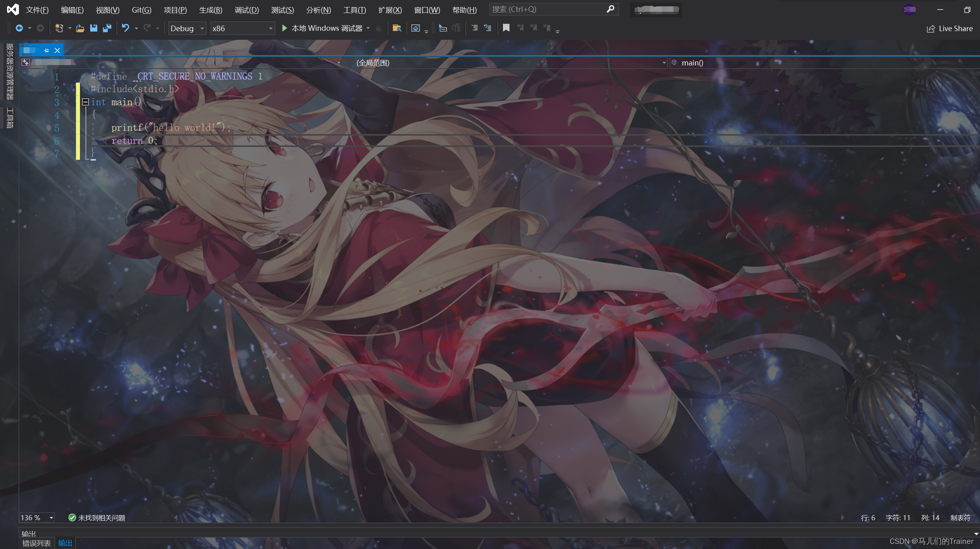Click the return 0 code line
980x549 pixels.
(x=134, y=141)
